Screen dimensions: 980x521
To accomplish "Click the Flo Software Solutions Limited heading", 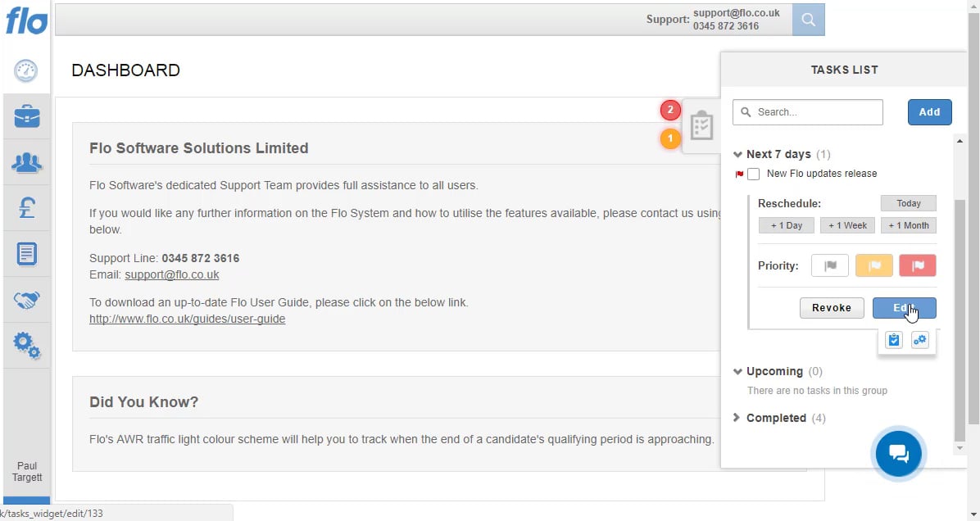I will pyautogui.click(x=199, y=148).
